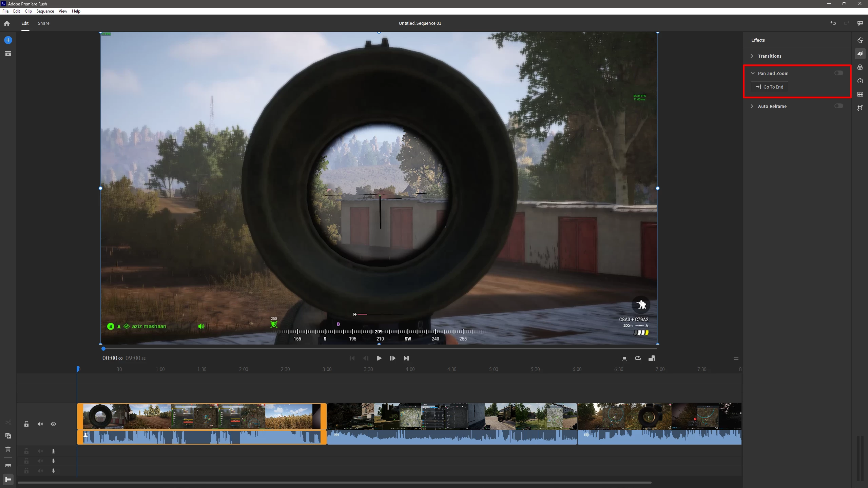Click the Go To End button
This screenshot has height=488, width=868.
[x=769, y=87]
